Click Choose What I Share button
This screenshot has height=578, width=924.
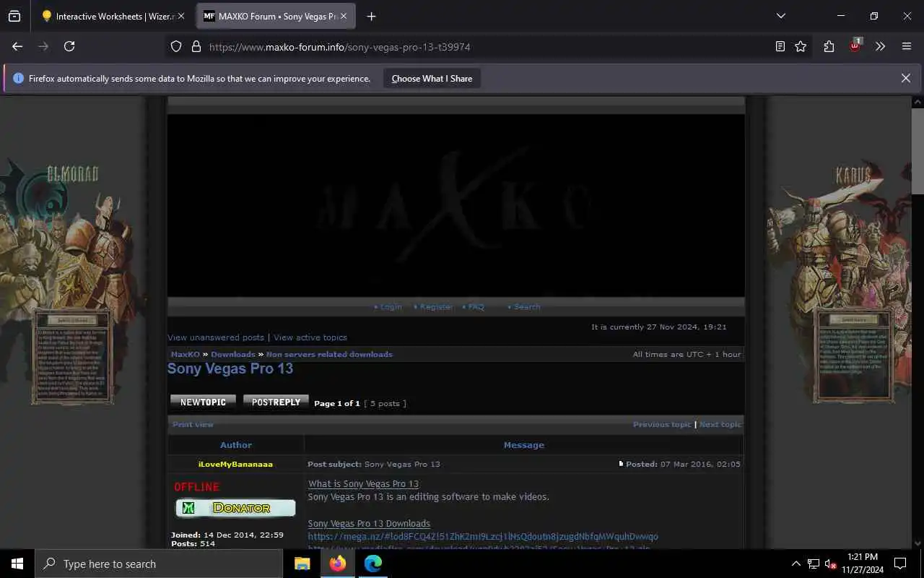pos(432,79)
